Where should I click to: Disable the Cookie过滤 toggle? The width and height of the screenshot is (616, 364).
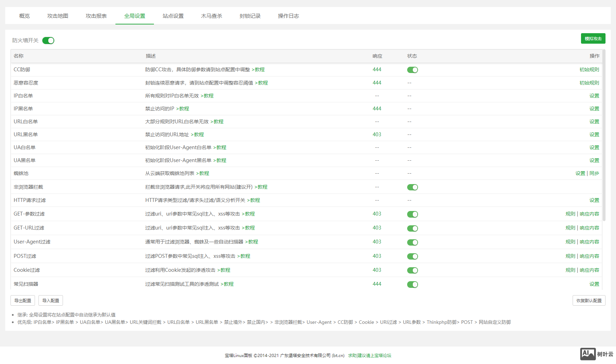(x=412, y=270)
